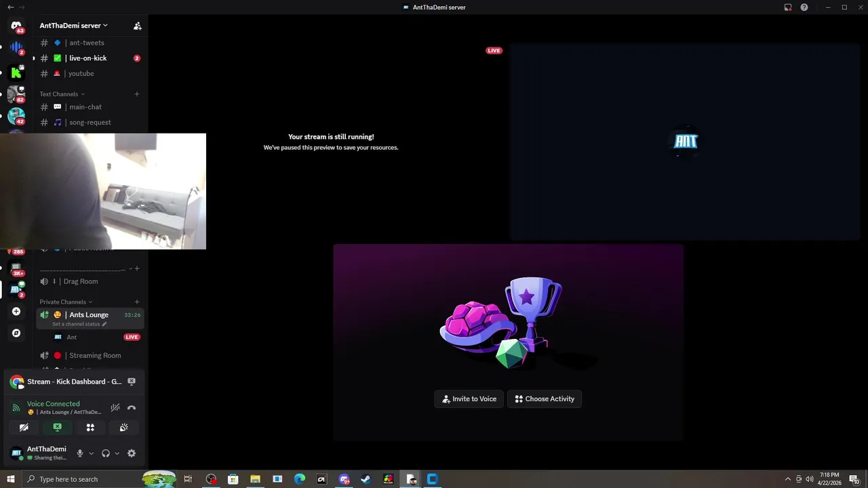The image size is (868, 488).
Task: Show hidden system tray icons
Action: point(787,479)
